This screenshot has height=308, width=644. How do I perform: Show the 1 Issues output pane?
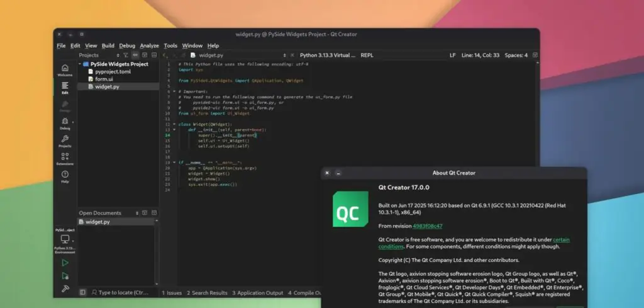coord(172,293)
